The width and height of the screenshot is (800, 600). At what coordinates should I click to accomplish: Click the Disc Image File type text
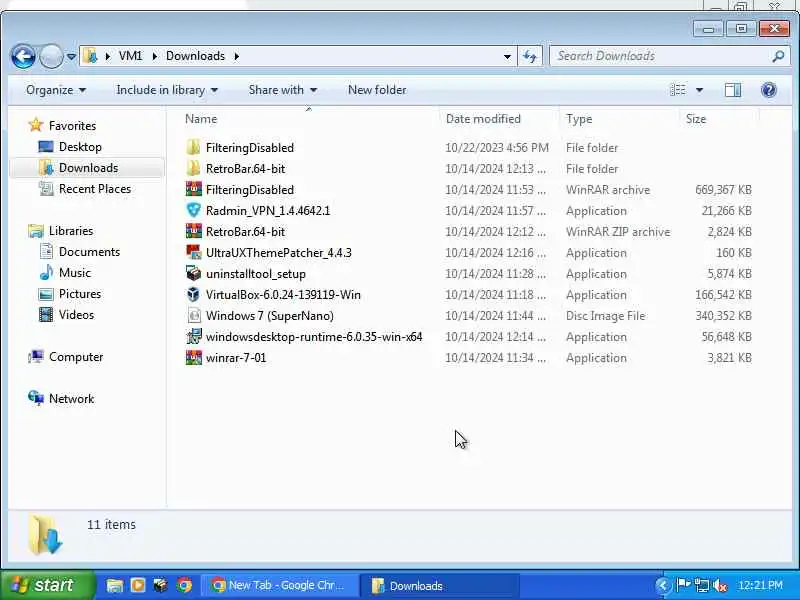click(606, 316)
